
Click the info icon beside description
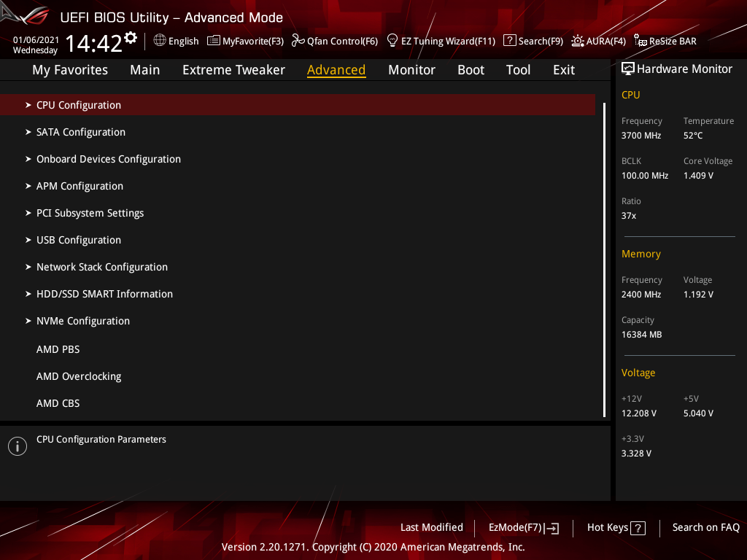pos(18,446)
